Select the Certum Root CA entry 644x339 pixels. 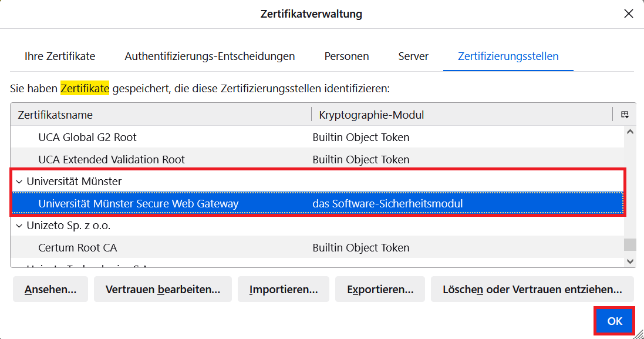click(x=77, y=248)
